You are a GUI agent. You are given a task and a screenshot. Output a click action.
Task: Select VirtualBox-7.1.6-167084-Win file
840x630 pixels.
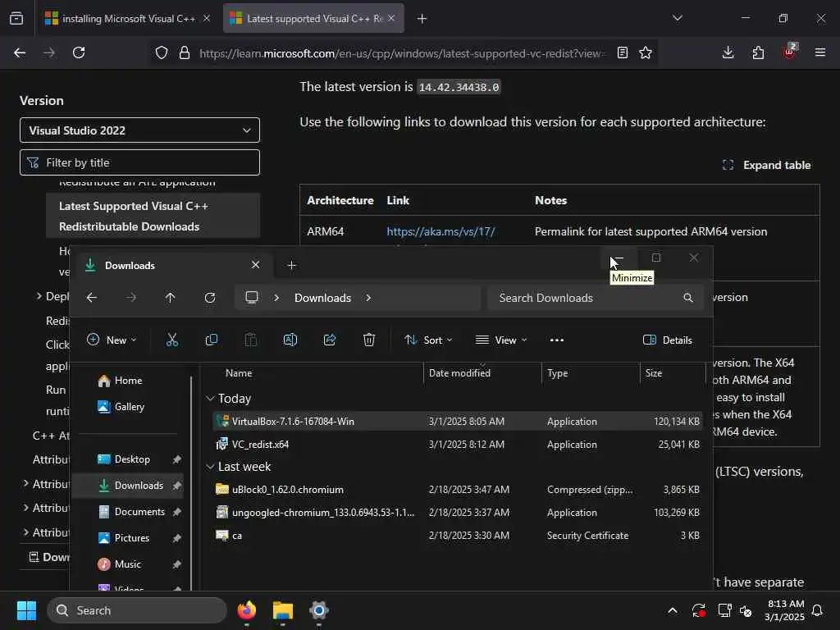(458, 421)
